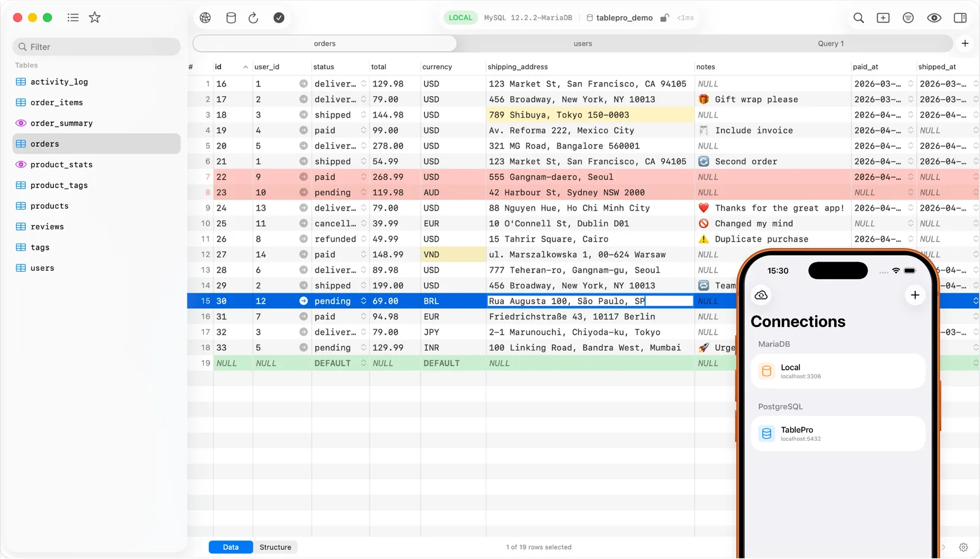Click the star favorites icon in the sidebar header
Viewport: 980px width, 559px height.
click(95, 17)
